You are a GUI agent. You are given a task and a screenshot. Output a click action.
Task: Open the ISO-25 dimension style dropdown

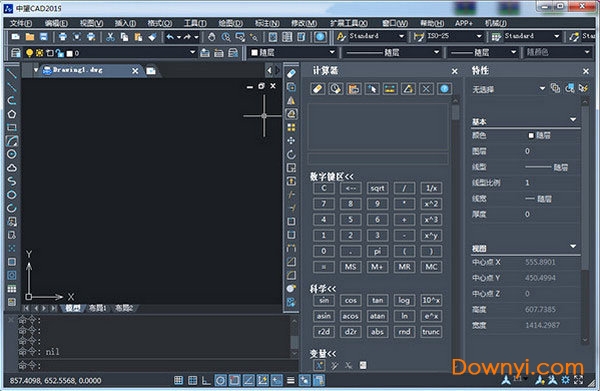[x=479, y=36]
